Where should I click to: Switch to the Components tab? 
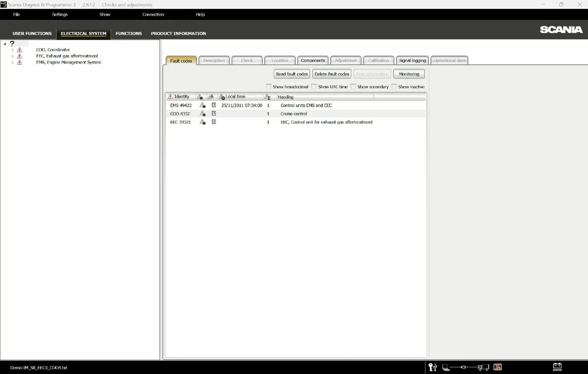(x=313, y=60)
